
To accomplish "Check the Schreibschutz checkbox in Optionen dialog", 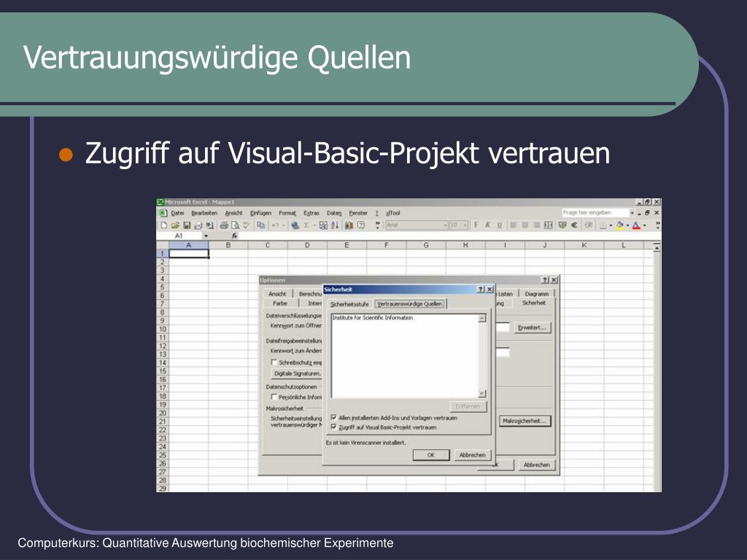I will pos(274,362).
